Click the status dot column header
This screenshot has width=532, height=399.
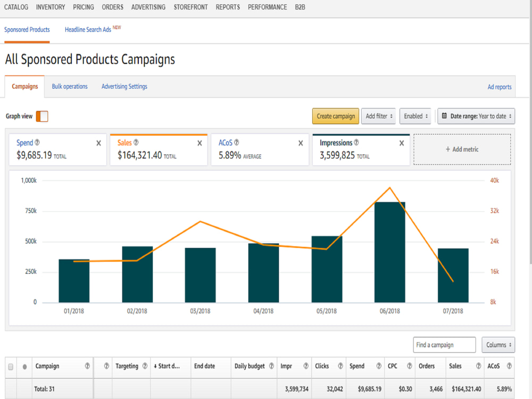(25, 367)
